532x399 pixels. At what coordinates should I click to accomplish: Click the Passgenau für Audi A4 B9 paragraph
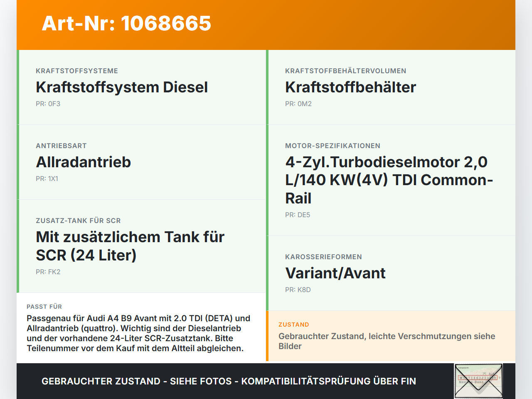coord(138,333)
